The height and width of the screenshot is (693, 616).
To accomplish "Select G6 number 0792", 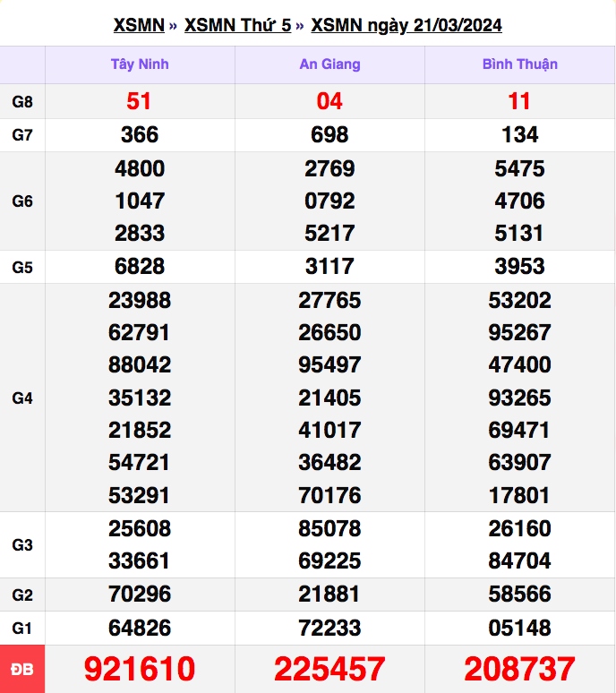I will point(329,201).
